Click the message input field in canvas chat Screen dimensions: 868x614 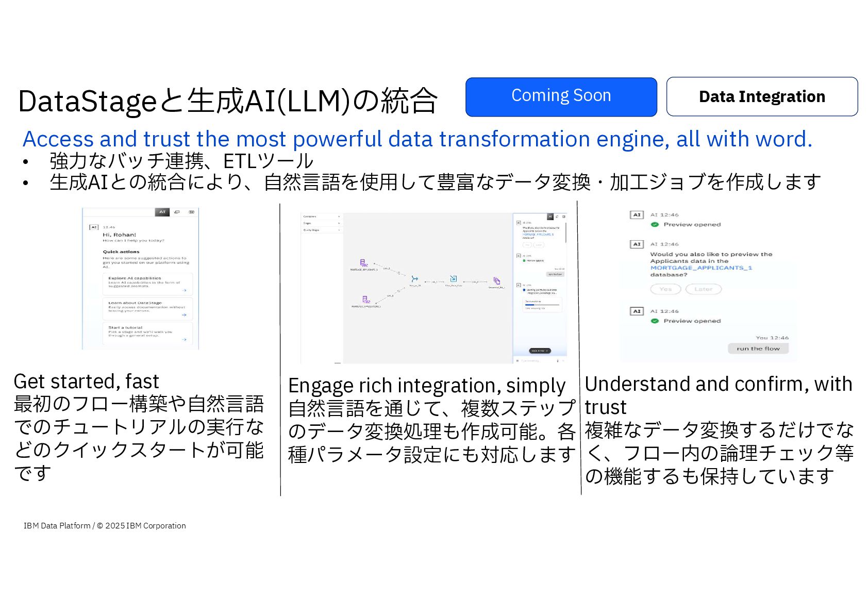click(x=538, y=361)
